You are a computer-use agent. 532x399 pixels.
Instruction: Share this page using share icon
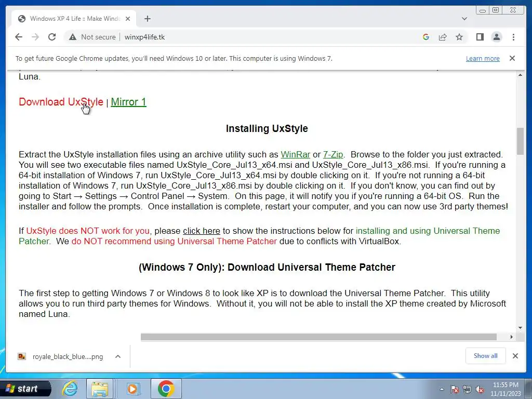coord(443,37)
